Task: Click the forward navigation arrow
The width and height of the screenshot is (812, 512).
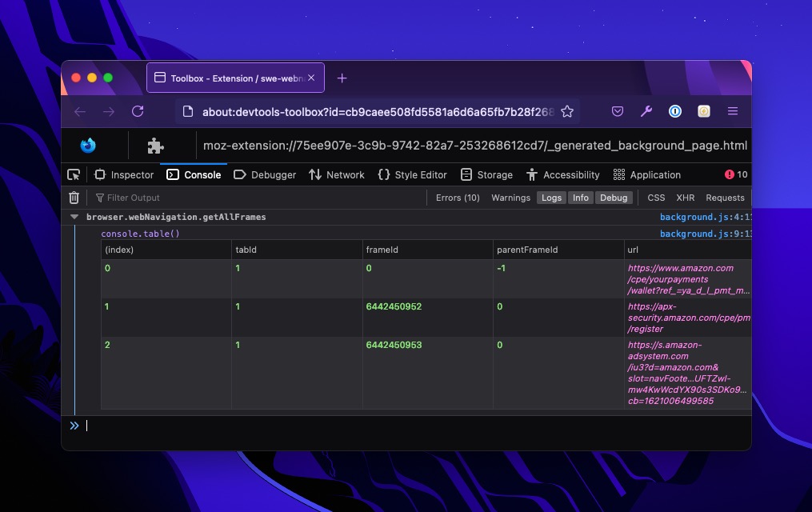Action: [x=109, y=112]
